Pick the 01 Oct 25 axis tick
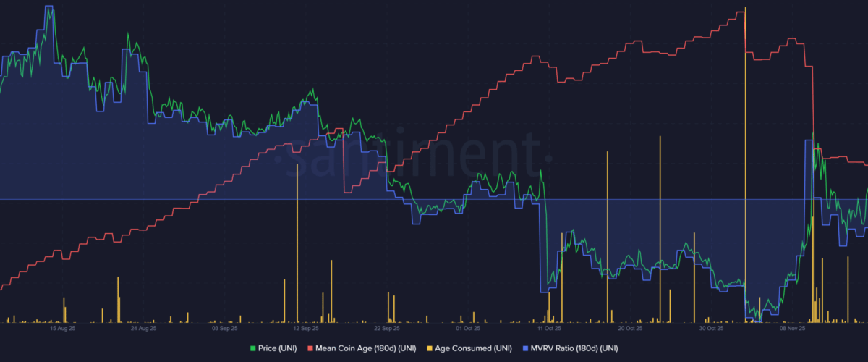This screenshot has width=868, height=362. pyautogui.click(x=468, y=328)
